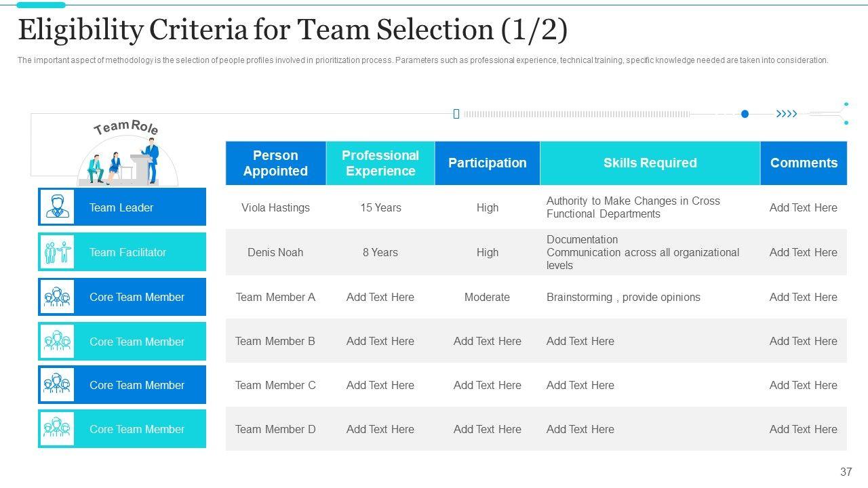Click the Team Member C row's people icon
Screen dimensions: 868x488
click(57, 385)
